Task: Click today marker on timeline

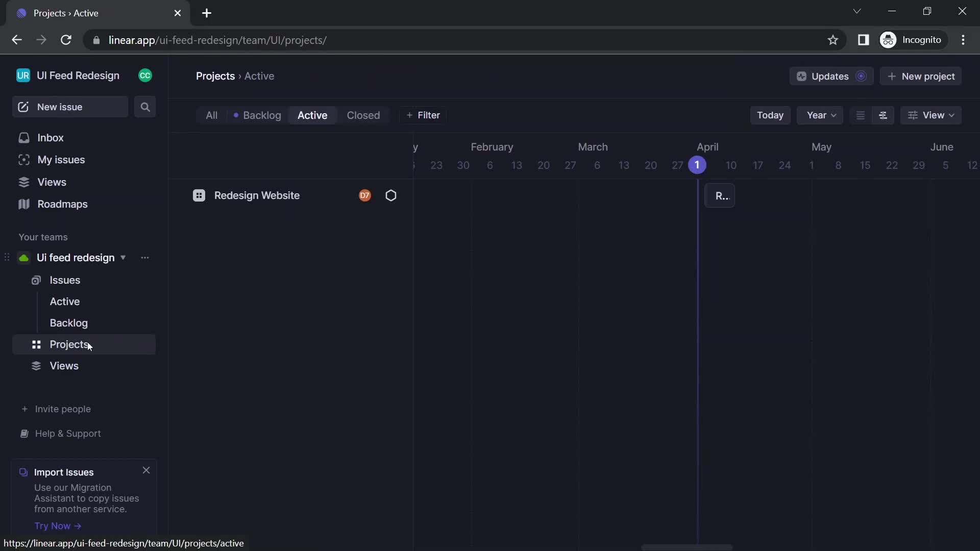Action: (697, 165)
